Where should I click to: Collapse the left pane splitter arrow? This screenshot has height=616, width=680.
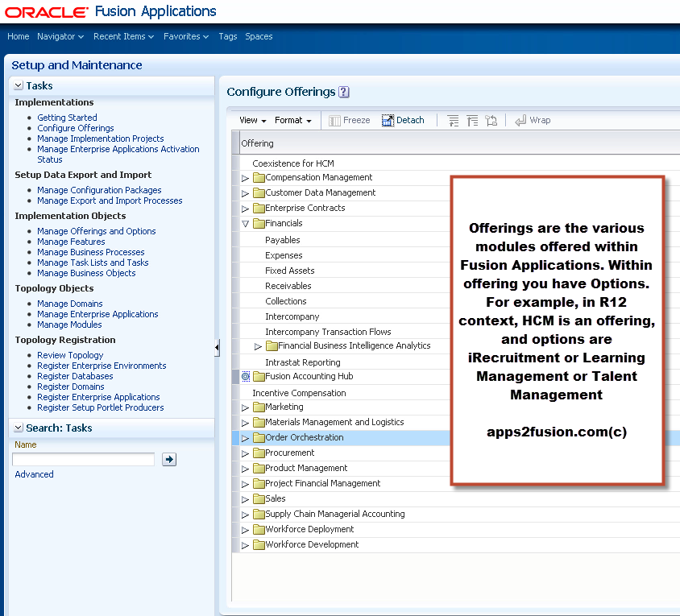(x=217, y=347)
